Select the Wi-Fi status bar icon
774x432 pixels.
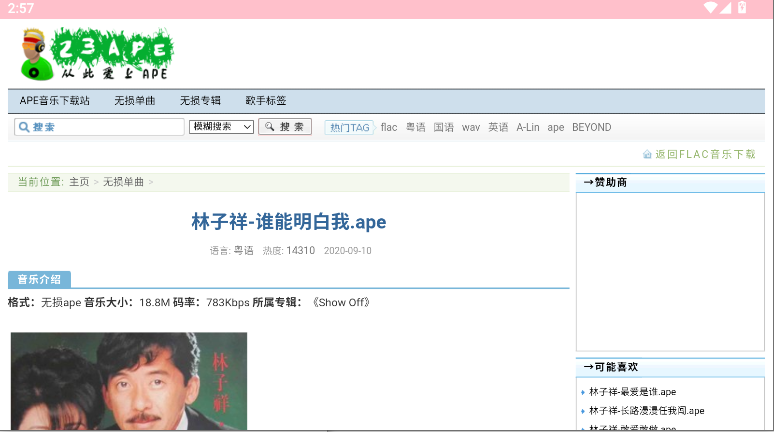pyautogui.click(x=710, y=7)
